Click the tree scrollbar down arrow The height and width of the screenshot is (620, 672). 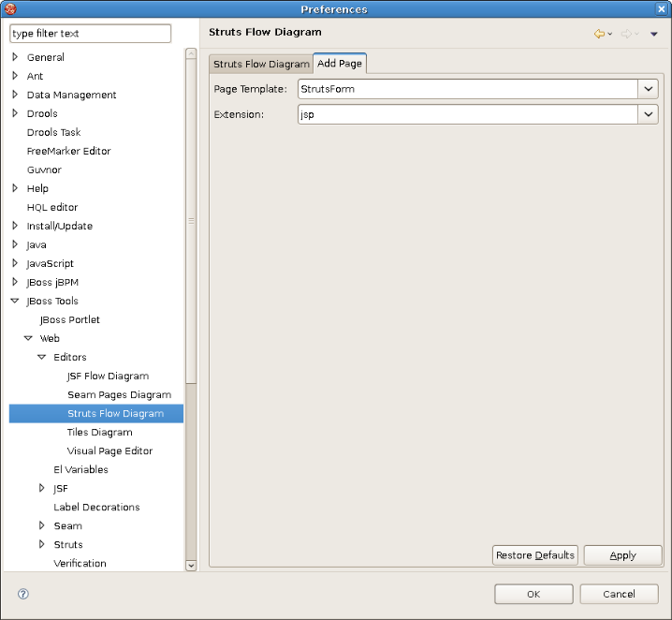coord(191,565)
